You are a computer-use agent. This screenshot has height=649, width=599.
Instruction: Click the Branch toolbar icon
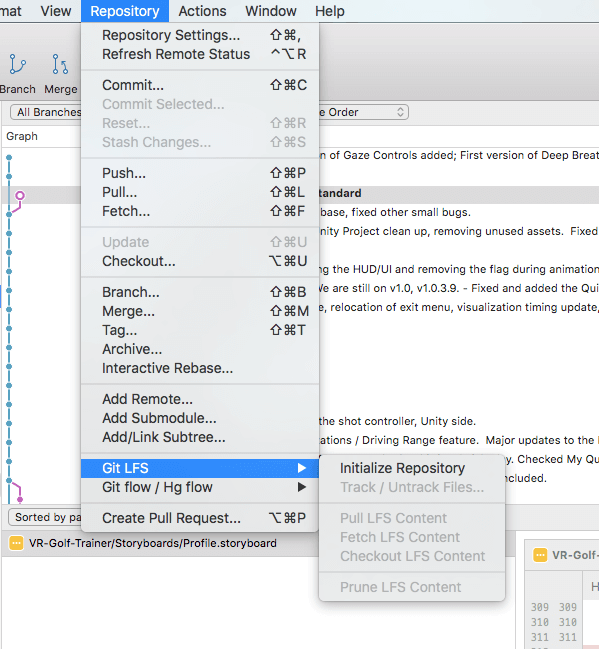[x=17, y=64]
